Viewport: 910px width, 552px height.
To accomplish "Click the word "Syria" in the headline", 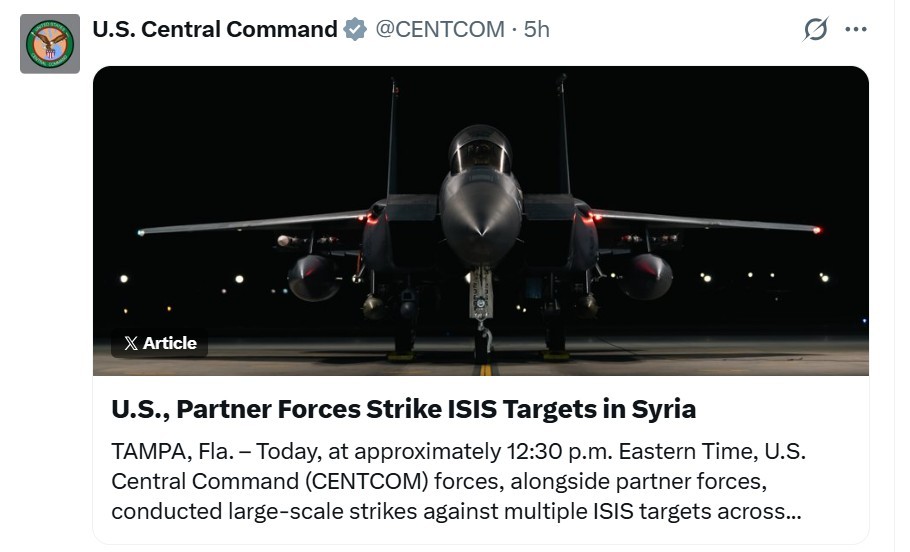I will [x=663, y=409].
